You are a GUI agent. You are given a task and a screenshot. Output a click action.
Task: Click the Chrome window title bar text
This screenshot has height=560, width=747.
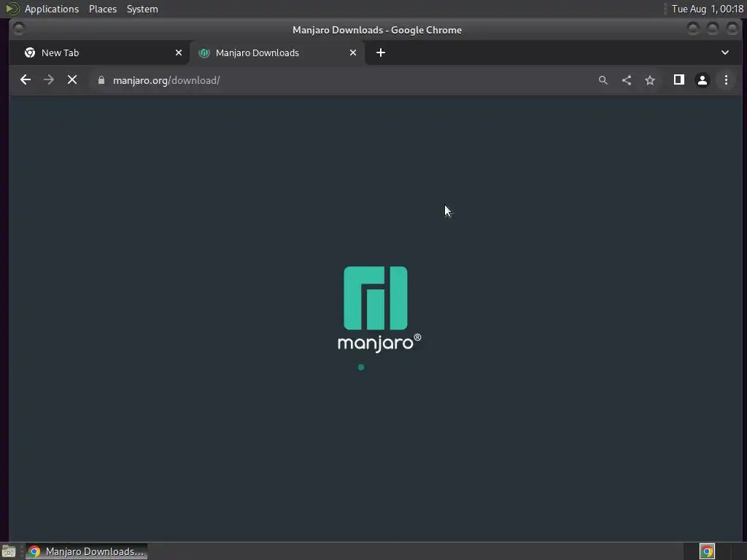(377, 30)
